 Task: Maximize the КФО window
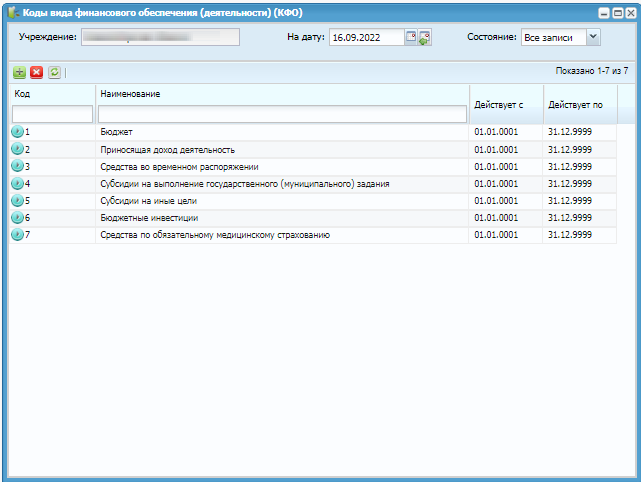pos(618,13)
